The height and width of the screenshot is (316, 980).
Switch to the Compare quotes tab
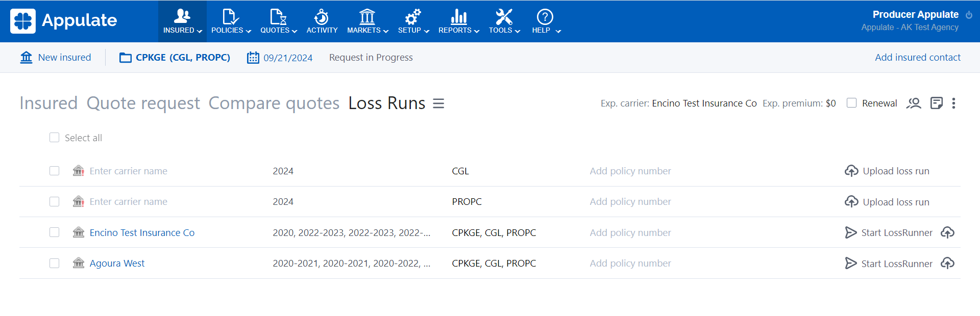tap(274, 103)
